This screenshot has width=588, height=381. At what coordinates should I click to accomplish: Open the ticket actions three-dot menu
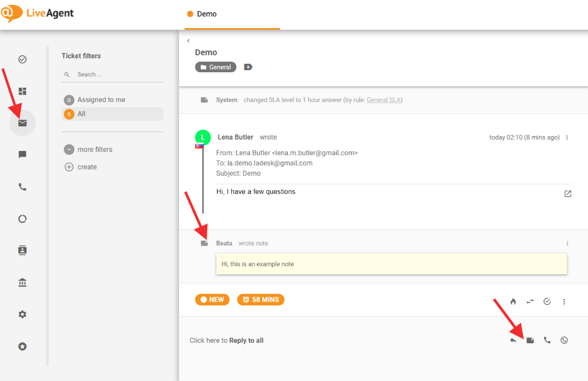(x=564, y=301)
